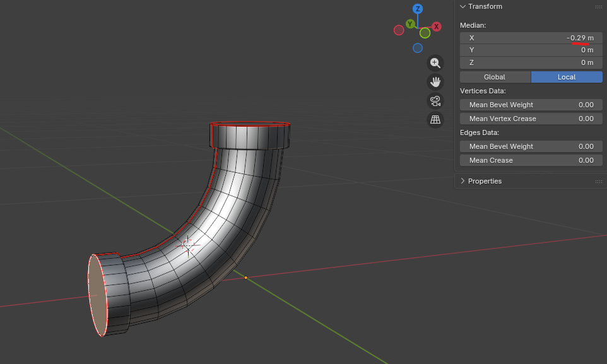Toggle the camera view icon
Screen dimensions: 607x364
coord(435,100)
